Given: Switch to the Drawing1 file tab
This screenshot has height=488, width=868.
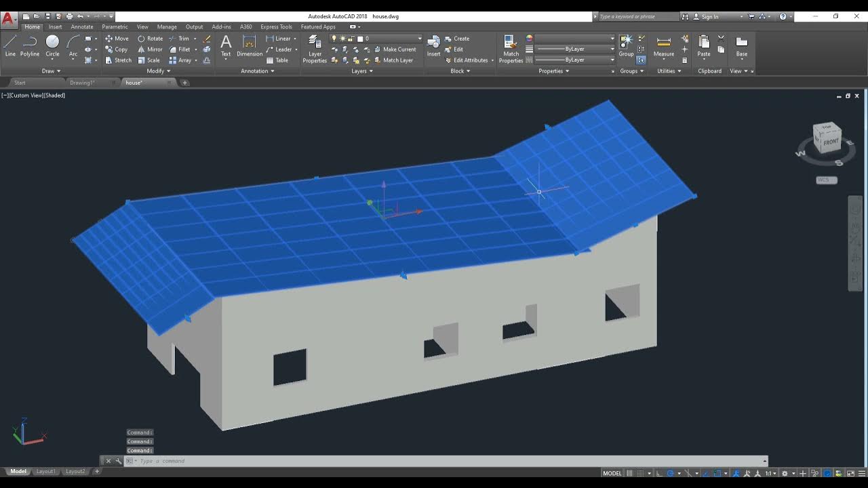Looking at the screenshot, I should click(82, 83).
